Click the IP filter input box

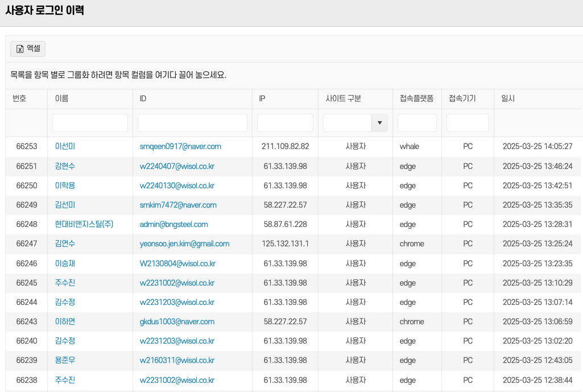[285, 123]
